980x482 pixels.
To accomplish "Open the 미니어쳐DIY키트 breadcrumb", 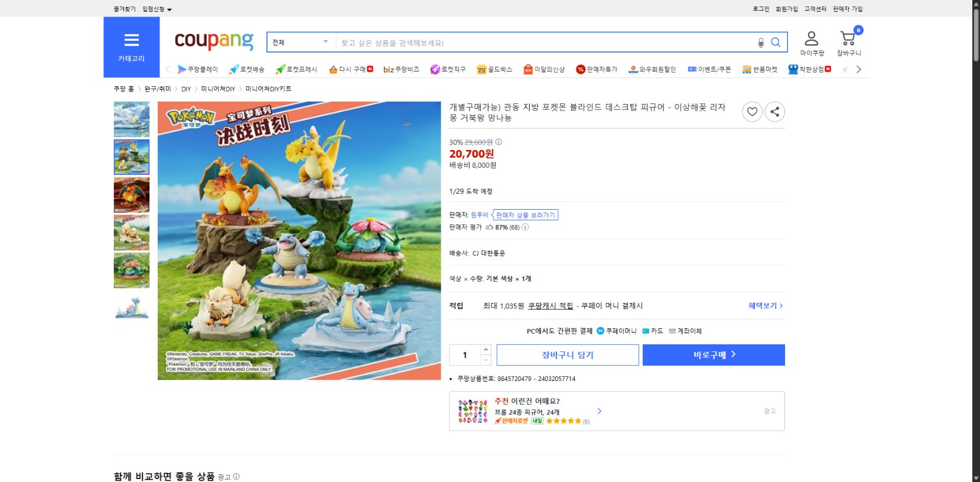I will tap(268, 89).
